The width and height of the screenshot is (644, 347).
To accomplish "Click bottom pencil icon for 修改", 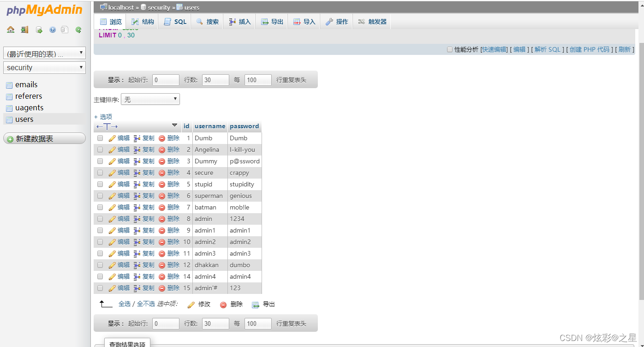I will pos(191,305).
